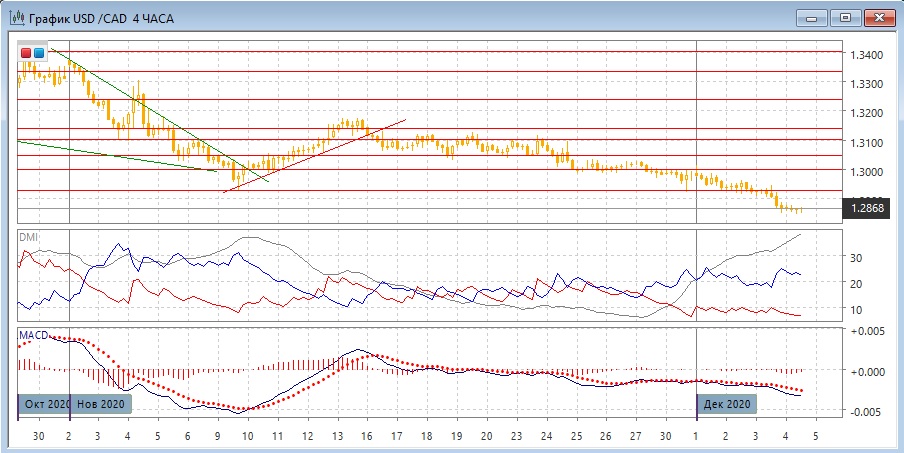Viewport: 904px width, 453px height.
Task: Select the MACD indicator label
Action: click(33, 332)
